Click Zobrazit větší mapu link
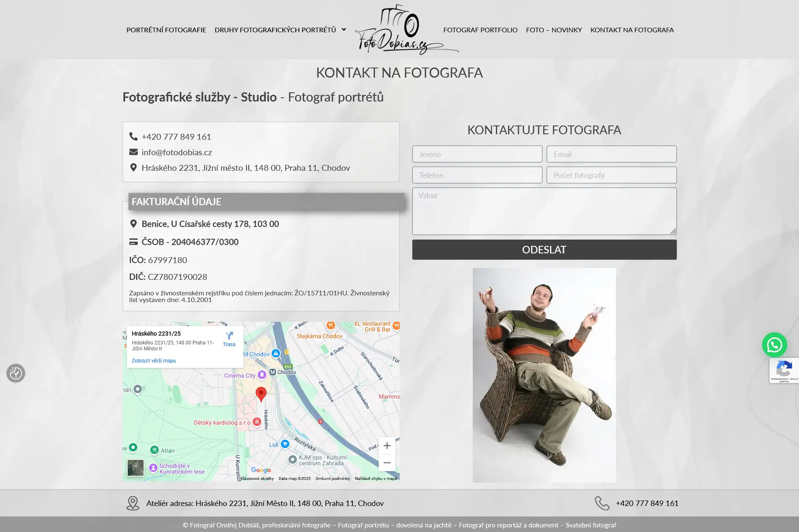 pos(154,361)
